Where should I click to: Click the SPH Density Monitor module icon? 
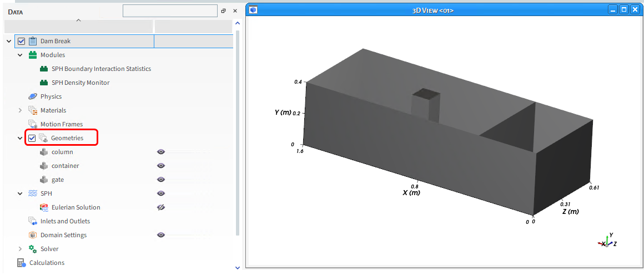point(44,83)
